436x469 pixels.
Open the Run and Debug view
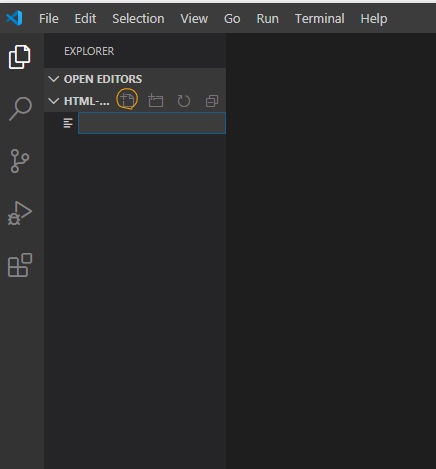pos(20,213)
